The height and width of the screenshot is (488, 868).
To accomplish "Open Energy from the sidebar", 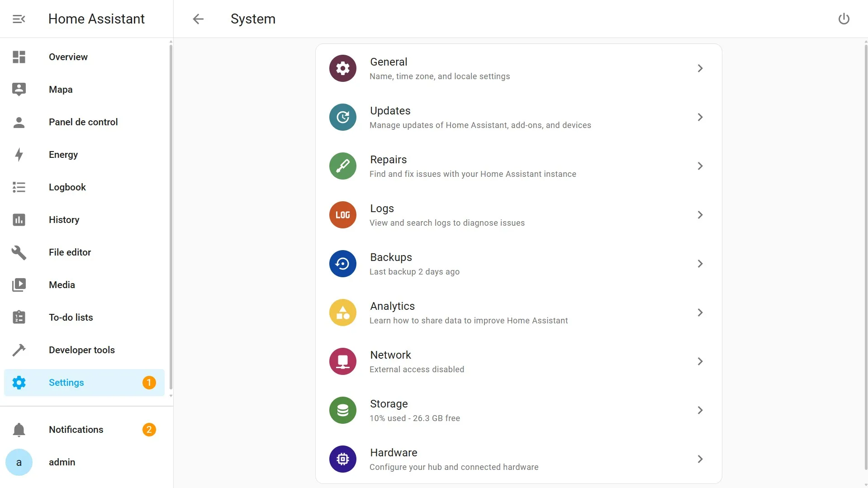I will pos(84,155).
